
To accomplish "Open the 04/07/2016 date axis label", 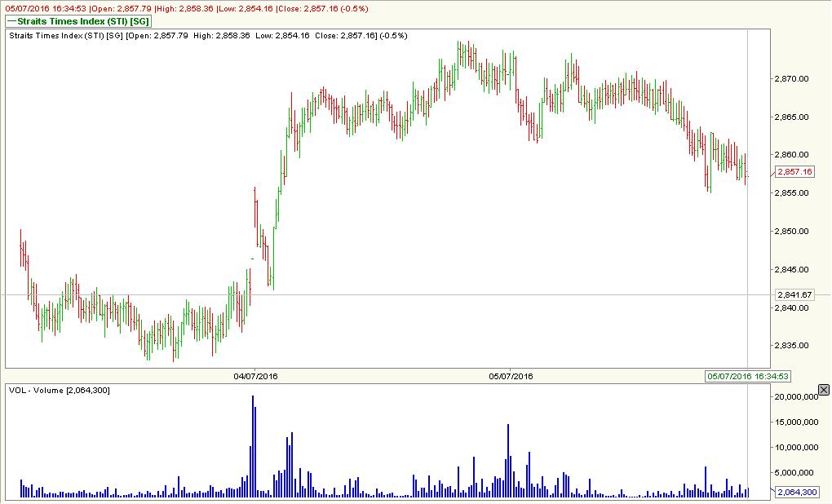I will point(254,377).
